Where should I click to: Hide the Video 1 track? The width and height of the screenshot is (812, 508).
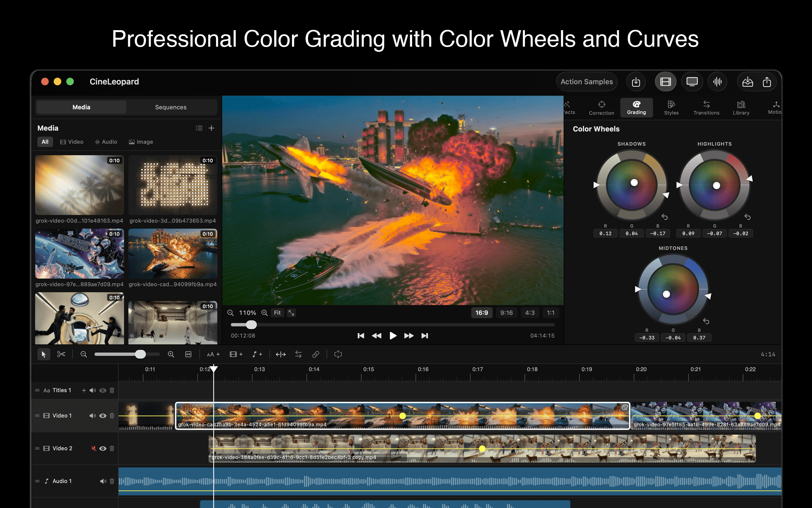[103, 416]
